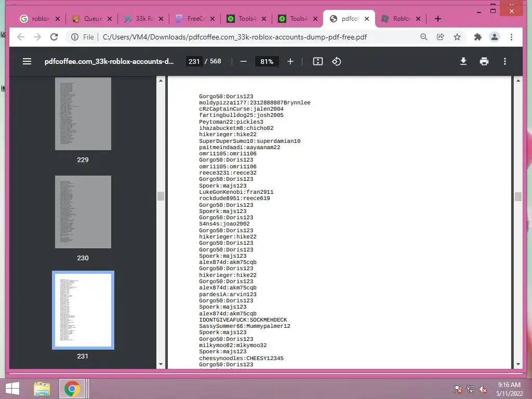Click text line 'pardesiA:arvin123'

(x=228, y=295)
